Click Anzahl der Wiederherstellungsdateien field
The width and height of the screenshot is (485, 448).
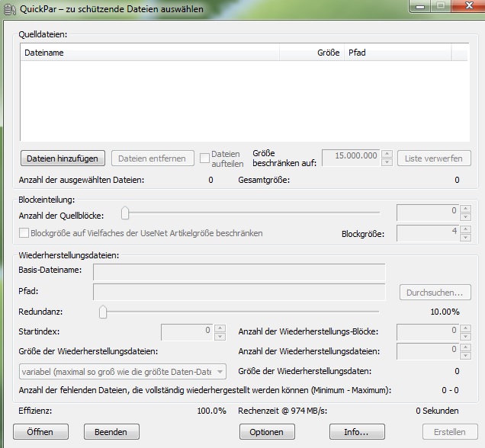pos(428,351)
